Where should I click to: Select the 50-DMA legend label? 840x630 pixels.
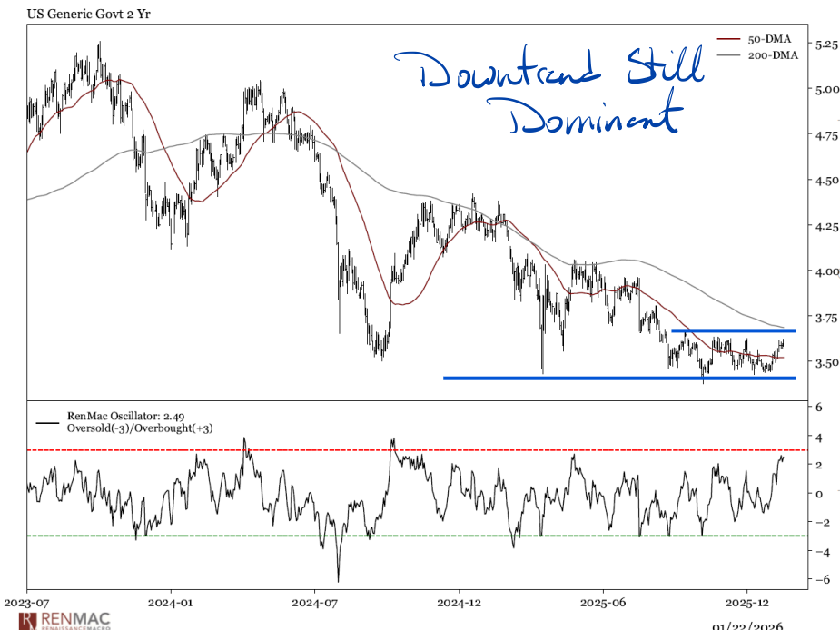pyautogui.click(x=767, y=39)
